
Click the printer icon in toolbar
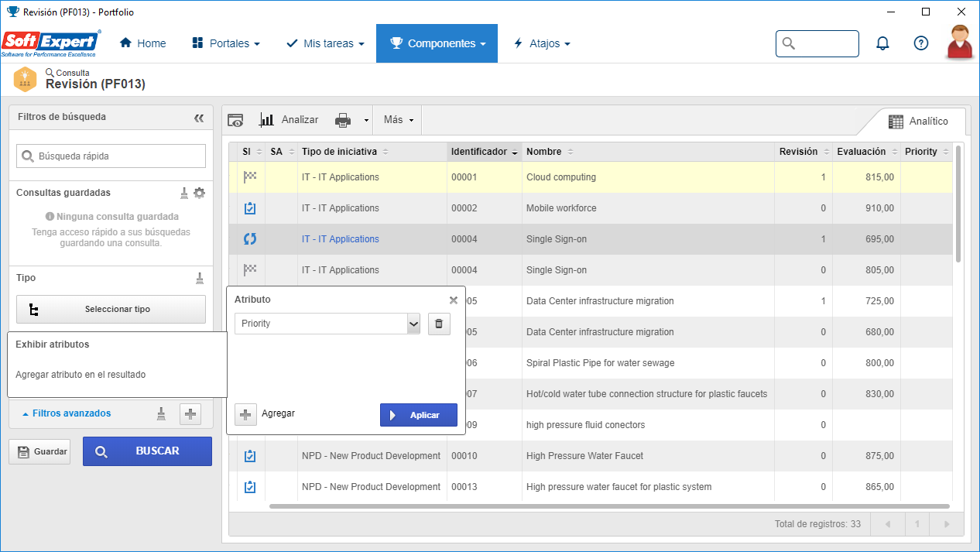343,120
